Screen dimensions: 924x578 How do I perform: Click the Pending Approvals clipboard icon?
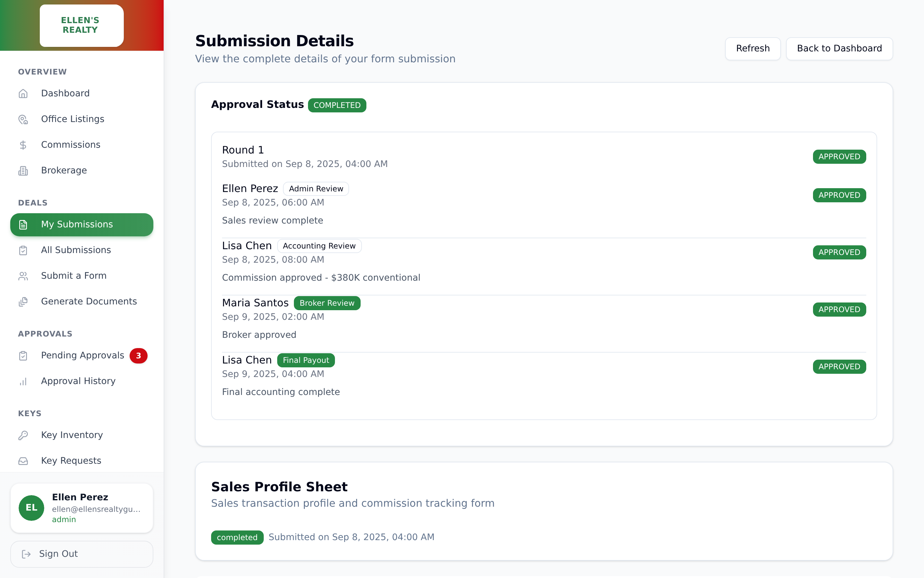23,356
